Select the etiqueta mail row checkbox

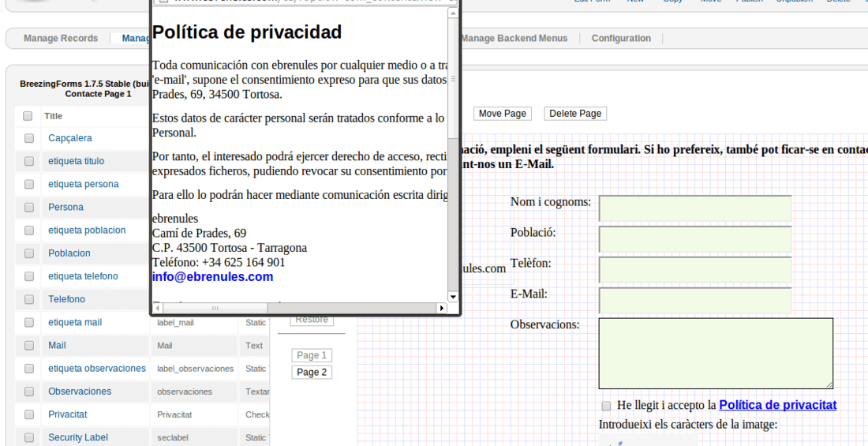tap(28, 322)
